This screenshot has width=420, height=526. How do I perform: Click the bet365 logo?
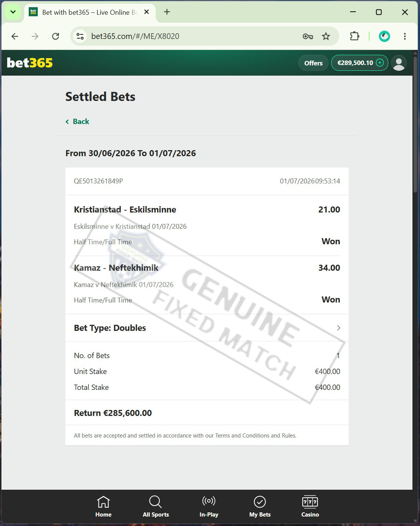pos(30,63)
